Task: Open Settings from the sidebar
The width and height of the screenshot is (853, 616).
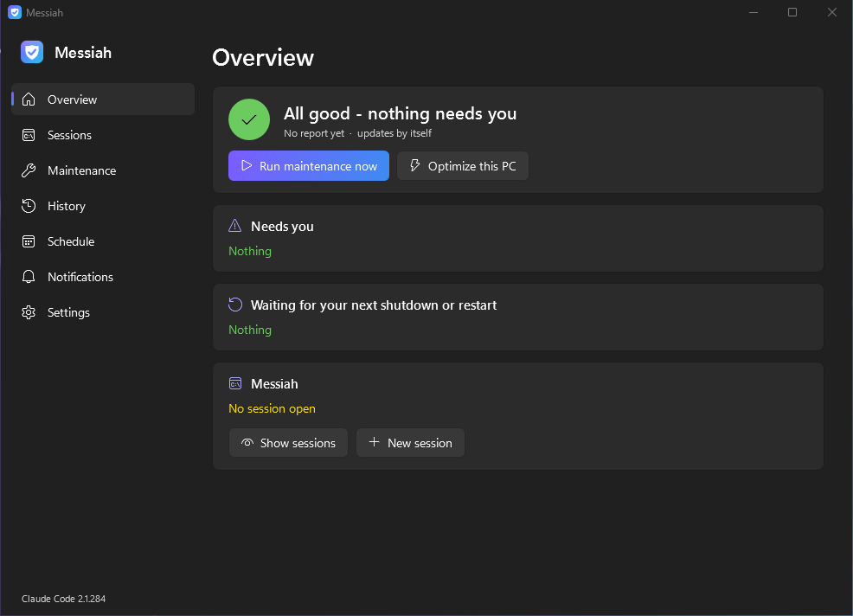Action: (x=103, y=312)
